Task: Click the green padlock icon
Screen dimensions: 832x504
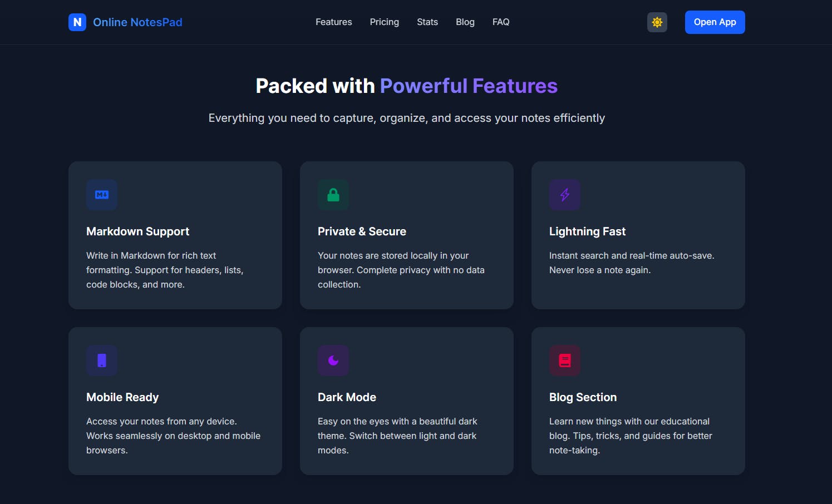Action: [333, 195]
